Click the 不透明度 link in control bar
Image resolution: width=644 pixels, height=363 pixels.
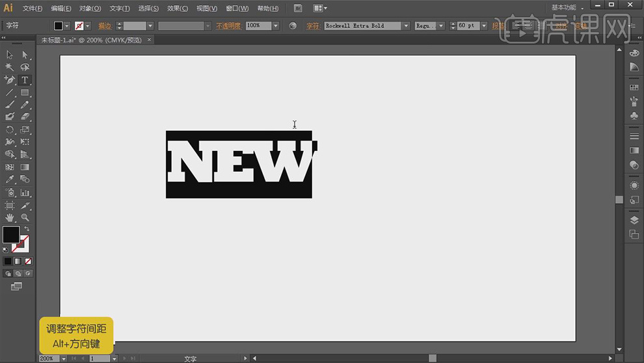[x=228, y=26]
